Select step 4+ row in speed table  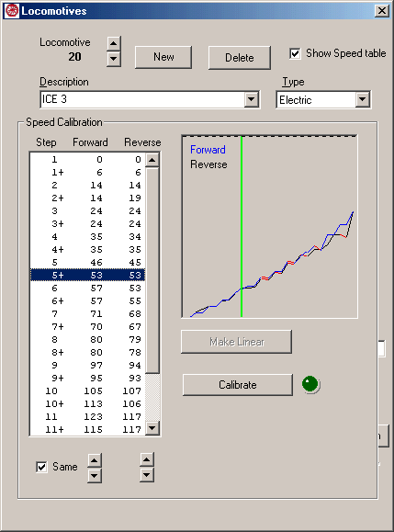(87, 250)
